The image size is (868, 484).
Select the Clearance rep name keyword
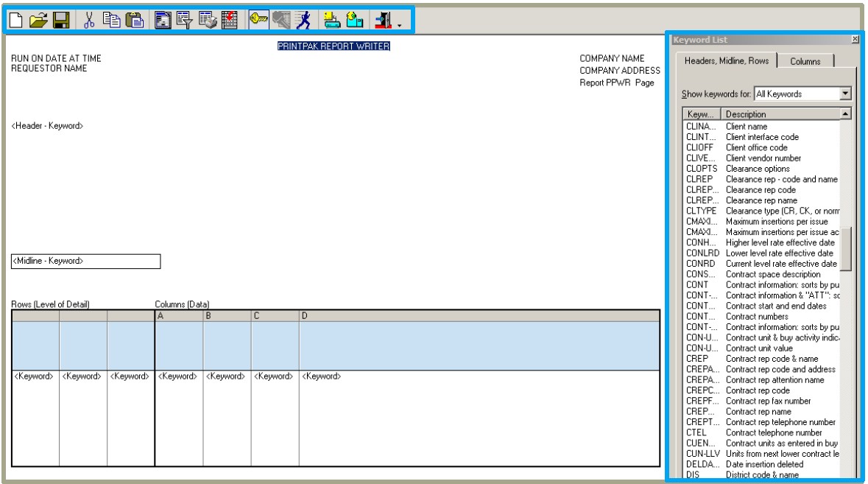tap(762, 200)
